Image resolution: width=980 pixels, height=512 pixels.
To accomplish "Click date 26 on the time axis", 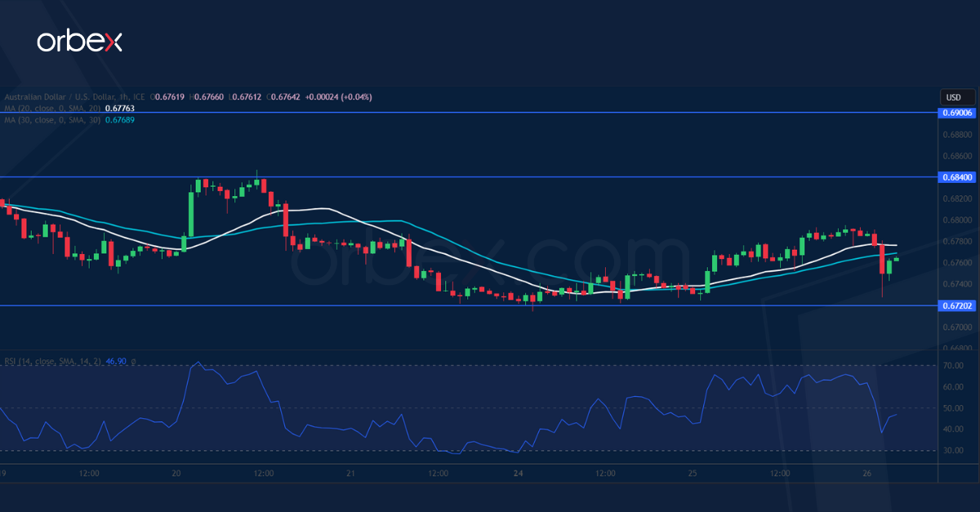I will pos(867,473).
